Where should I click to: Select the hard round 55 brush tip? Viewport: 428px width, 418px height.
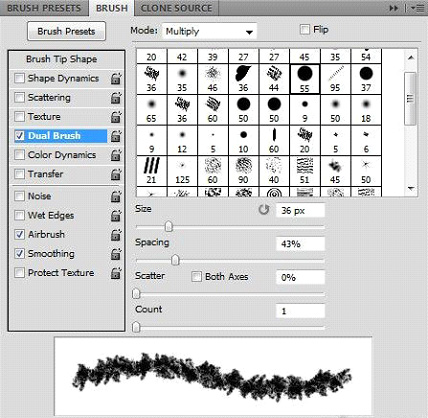[x=305, y=79]
